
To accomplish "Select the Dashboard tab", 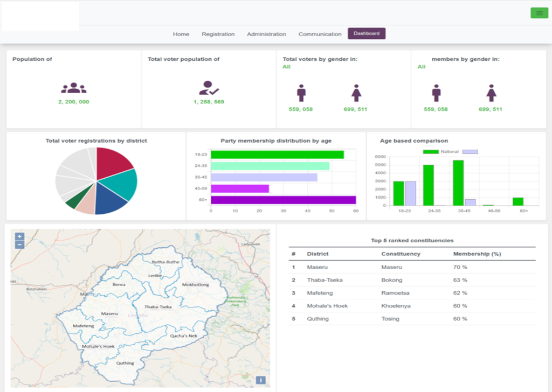I will click(367, 33).
